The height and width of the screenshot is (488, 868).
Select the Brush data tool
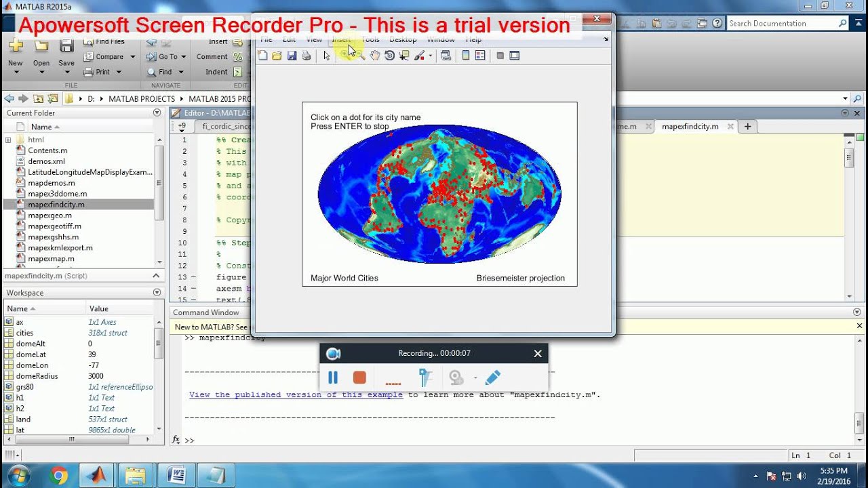pyautogui.click(x=419, y=56)
